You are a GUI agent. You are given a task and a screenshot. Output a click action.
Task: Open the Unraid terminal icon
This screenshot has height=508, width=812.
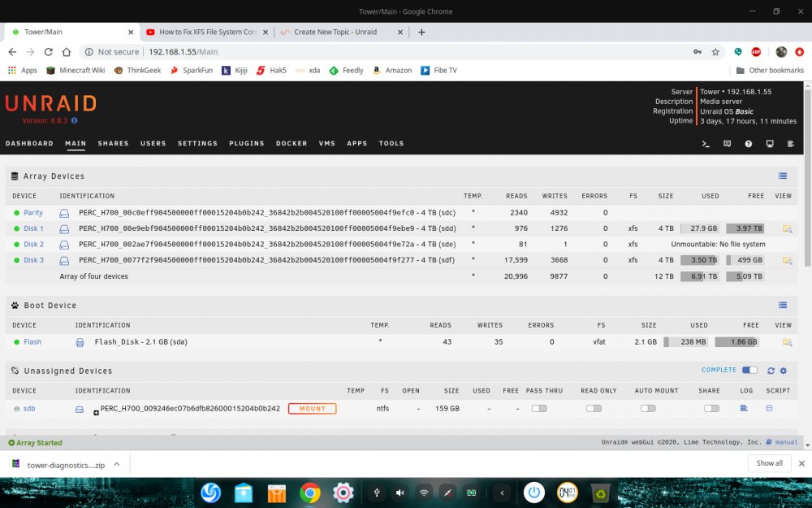pyautogui.click(x=706, y=144)
